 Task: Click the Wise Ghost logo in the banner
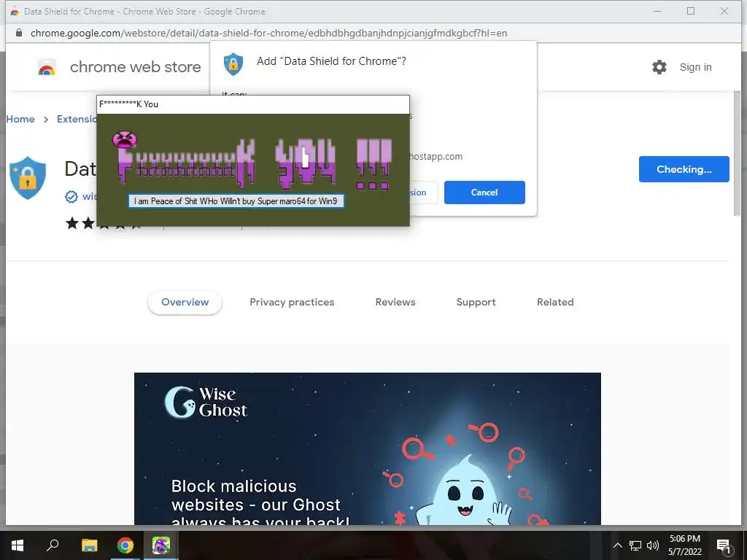[206, 402]
